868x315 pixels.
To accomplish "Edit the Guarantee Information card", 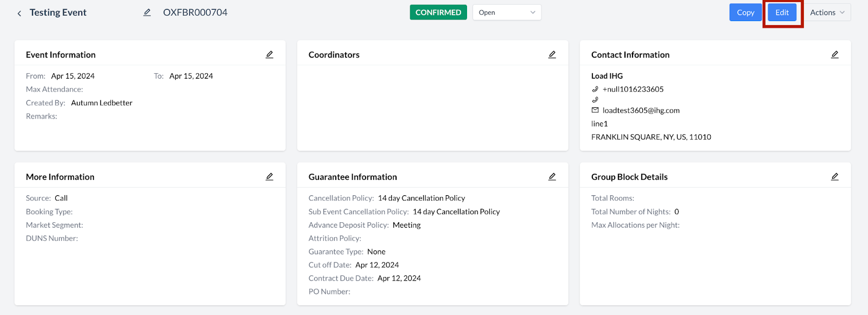I will click(552, 177).
